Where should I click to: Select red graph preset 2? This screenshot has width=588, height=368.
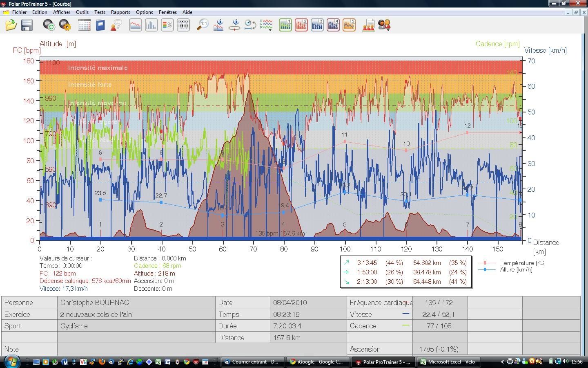click(x=301, y=25)
